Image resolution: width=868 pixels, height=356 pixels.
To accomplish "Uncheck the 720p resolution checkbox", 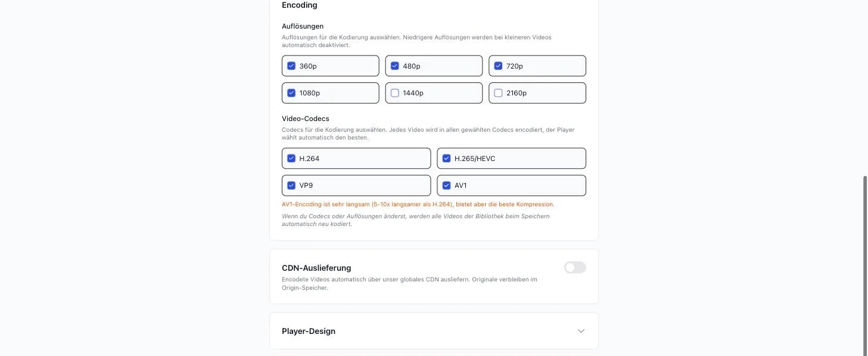I will point(499,66).
